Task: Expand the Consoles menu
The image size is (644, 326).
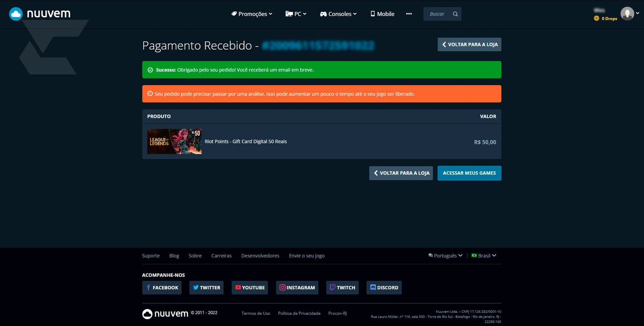Action: coord(338,14)
